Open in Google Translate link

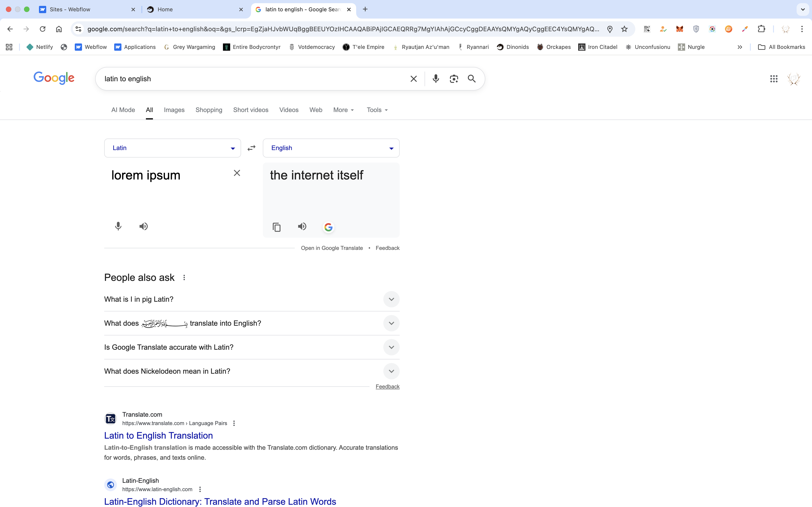click(332, 248)
